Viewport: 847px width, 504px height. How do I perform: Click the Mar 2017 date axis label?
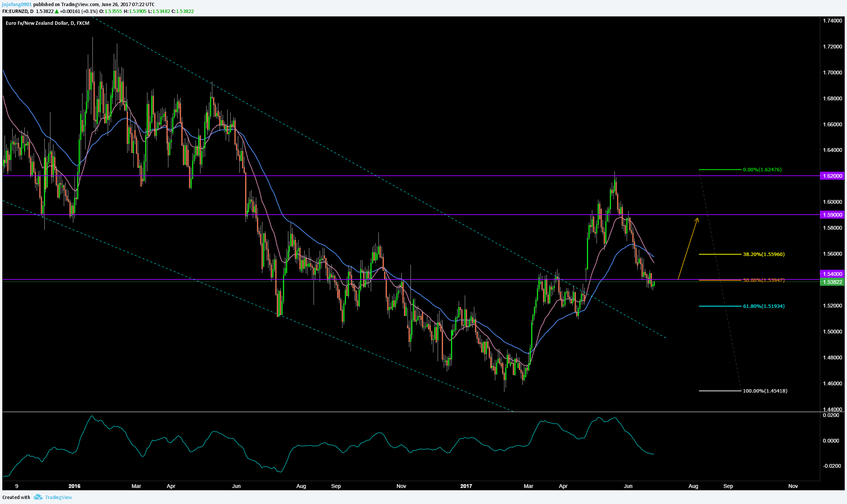529,486
